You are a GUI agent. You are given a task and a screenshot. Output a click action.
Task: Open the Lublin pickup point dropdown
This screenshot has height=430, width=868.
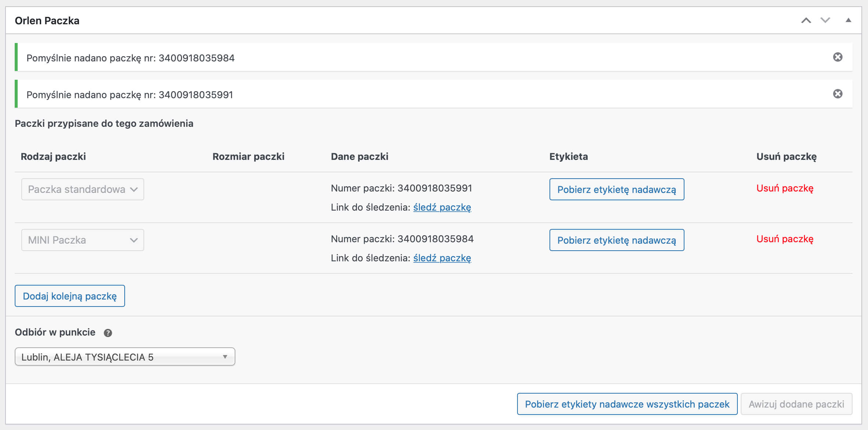pyautogui.click(x=125, y=357)
